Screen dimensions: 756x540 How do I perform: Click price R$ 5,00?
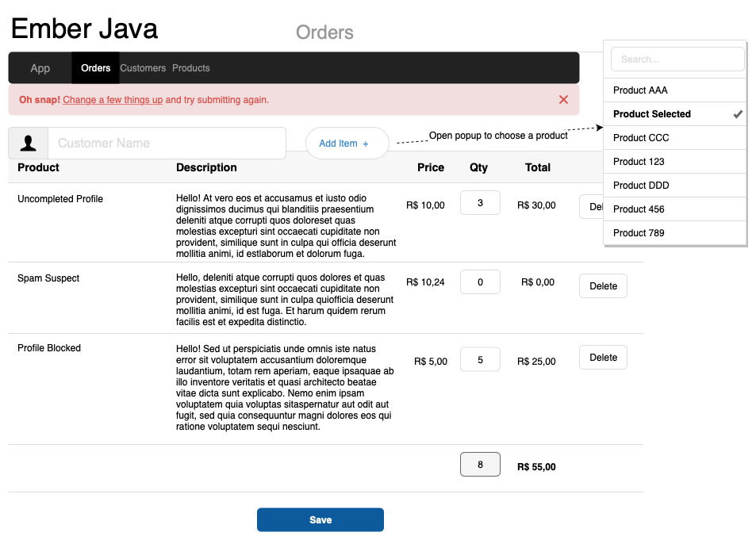[431, 362]
